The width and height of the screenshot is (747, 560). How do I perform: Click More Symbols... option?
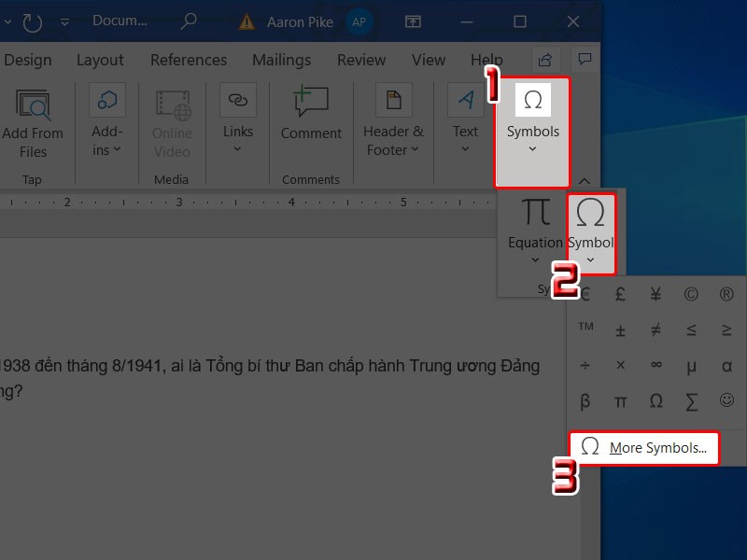(644, 448)
